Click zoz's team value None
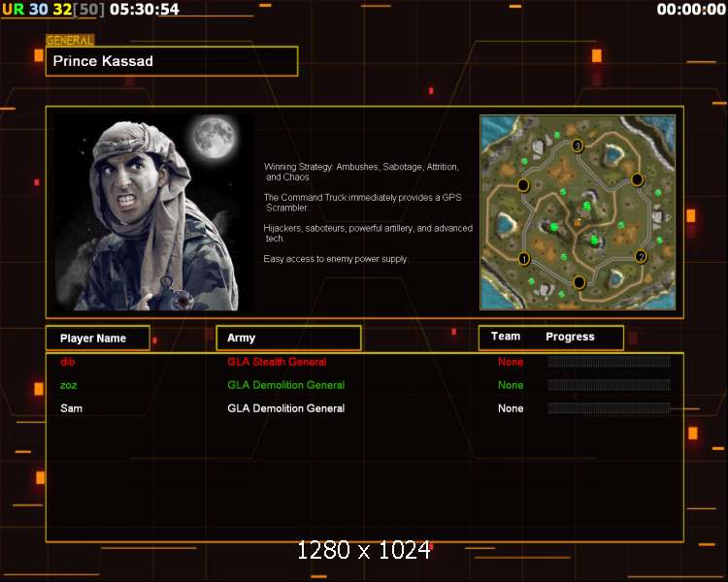This screenshot has width=728, height=582. tap(511, 385)
